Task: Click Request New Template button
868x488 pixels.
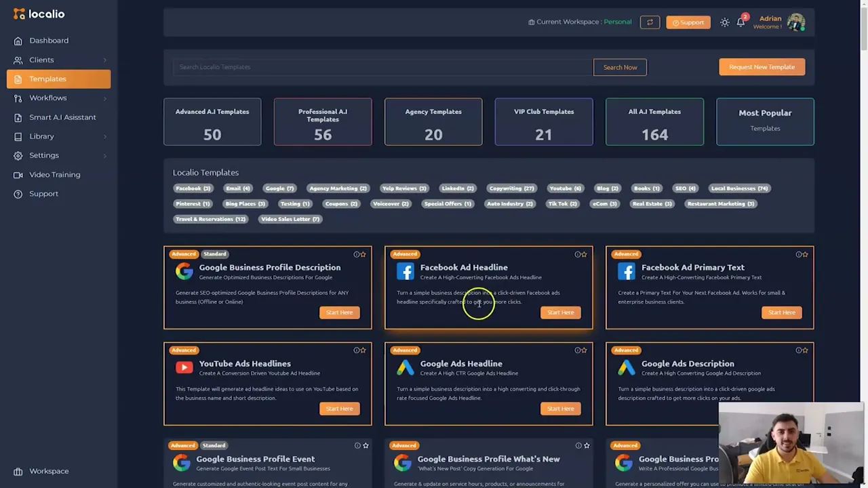Action: (x=762, y=67)
